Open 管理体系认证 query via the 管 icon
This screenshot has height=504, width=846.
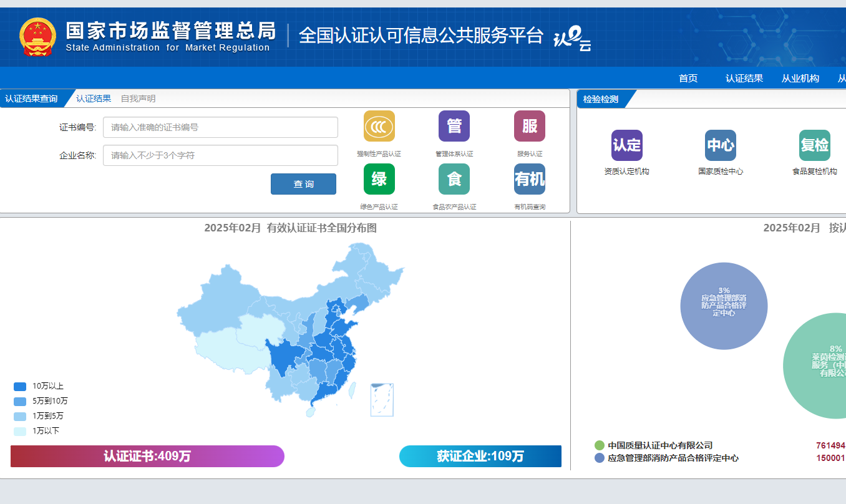[x=454, y=126]
